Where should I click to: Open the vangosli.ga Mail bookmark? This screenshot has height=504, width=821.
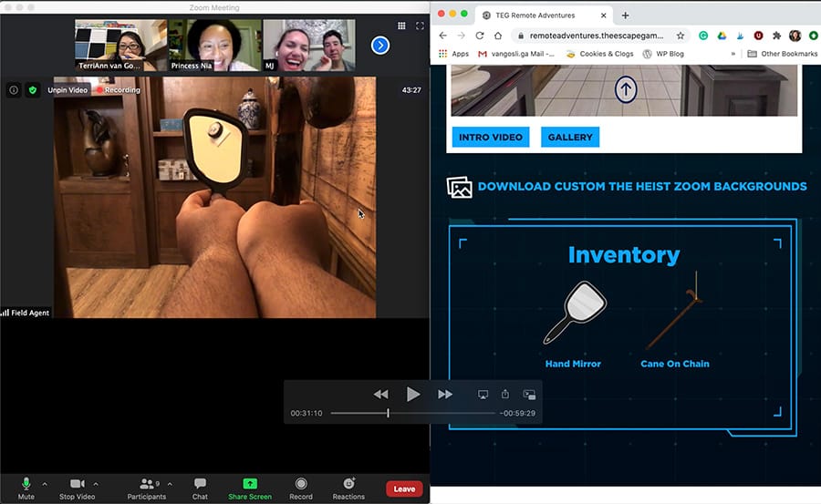tap(516, 54)
